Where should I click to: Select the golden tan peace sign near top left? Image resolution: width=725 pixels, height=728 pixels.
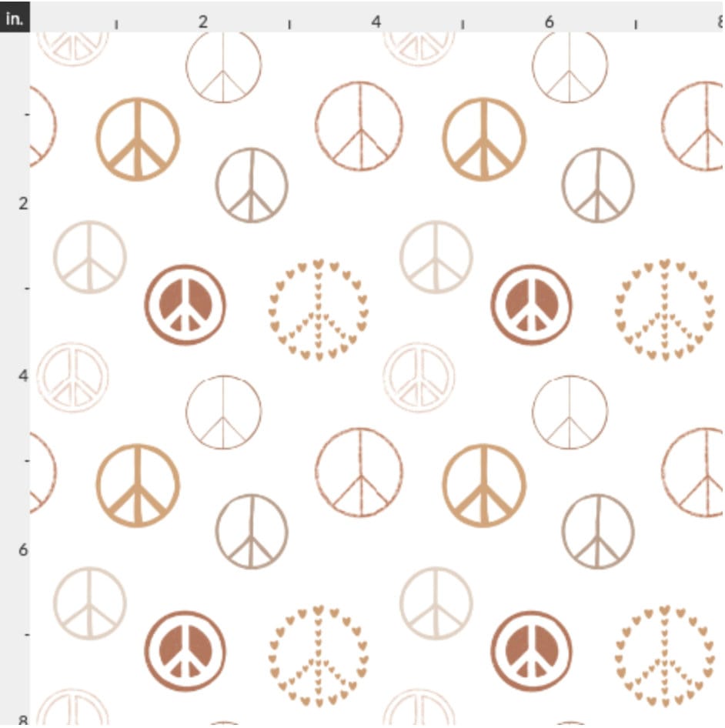point(135,141)
